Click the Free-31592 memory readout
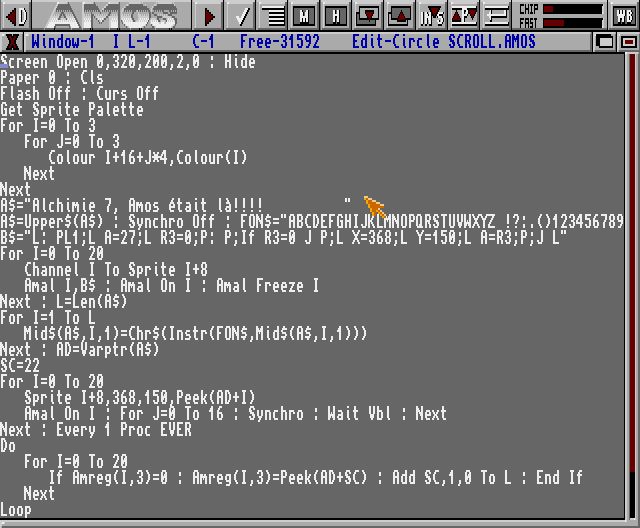The image size is (640, 528). pos(280,42)
